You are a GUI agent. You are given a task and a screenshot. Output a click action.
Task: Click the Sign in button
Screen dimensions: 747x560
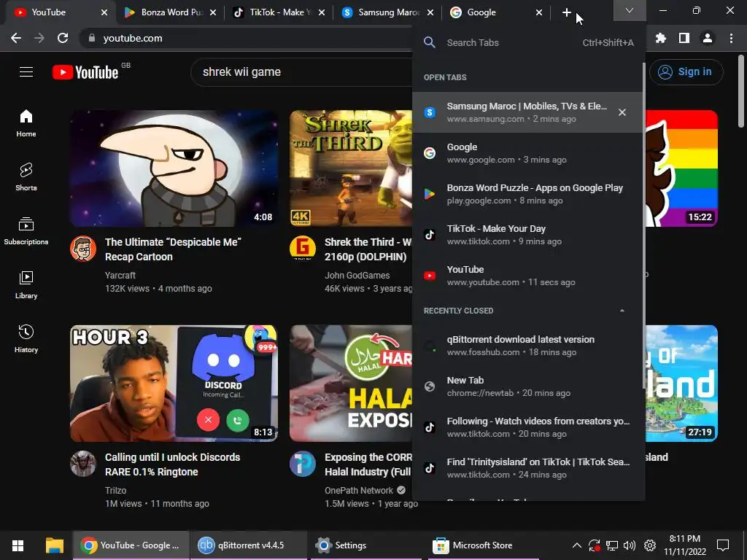pyautogui.click(x=686, y=72)
